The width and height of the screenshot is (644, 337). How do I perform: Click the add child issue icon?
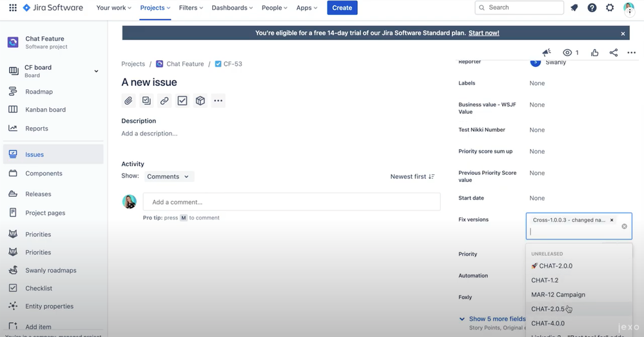(146, 101)
